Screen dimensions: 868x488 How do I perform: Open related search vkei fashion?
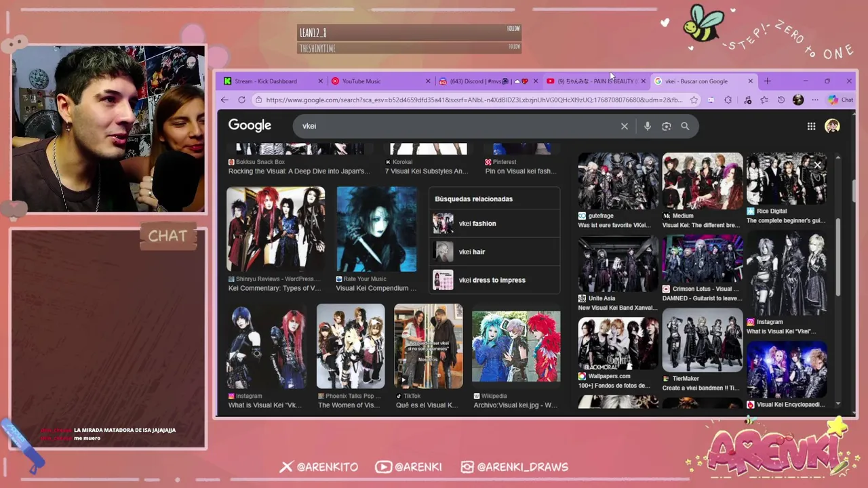coord(495,224)
